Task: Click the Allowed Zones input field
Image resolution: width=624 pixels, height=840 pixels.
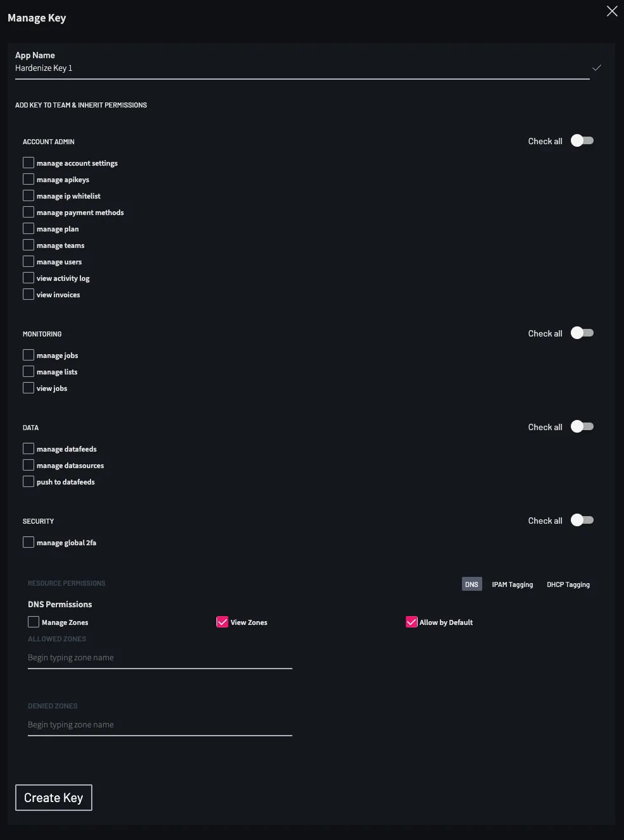Action: [158, 657]
